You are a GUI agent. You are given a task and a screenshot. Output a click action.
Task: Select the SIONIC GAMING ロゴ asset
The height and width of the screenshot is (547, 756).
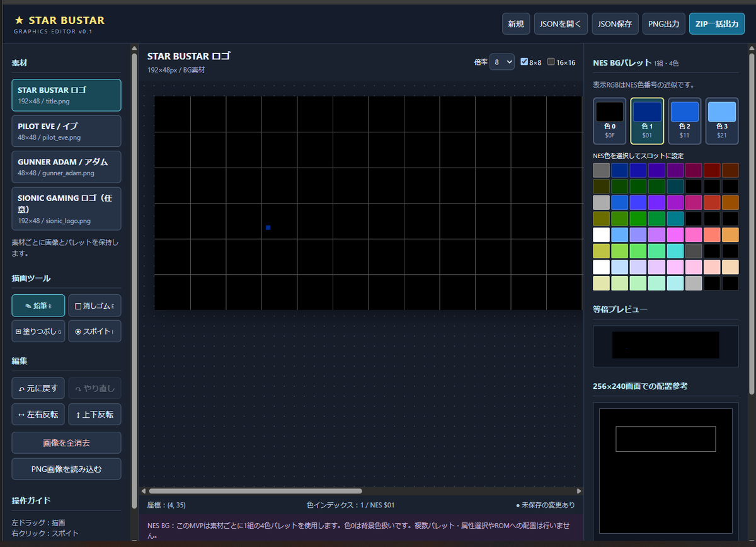point(66,209)
